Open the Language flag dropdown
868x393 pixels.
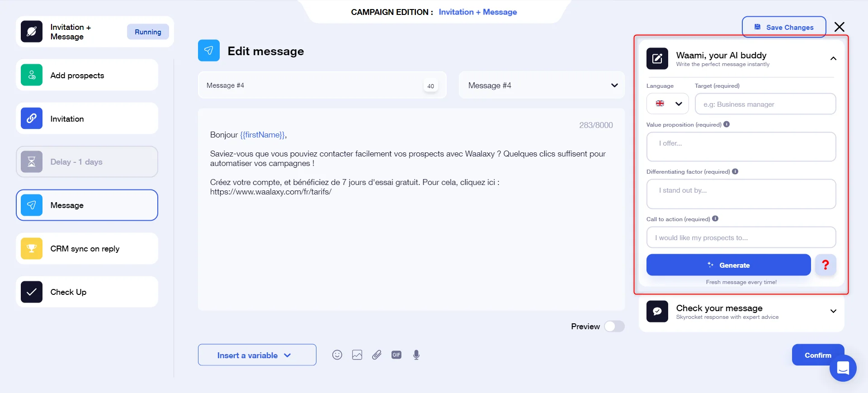tap(668, 104)
